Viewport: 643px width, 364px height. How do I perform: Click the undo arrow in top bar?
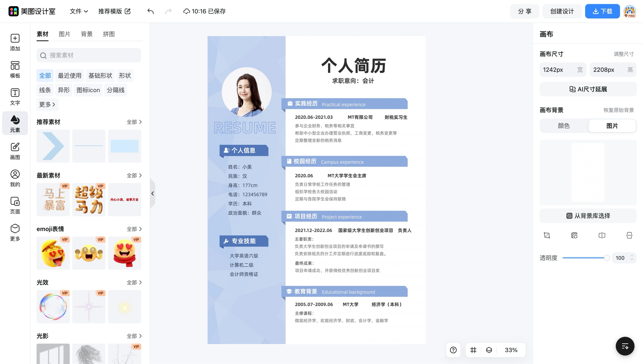[150, 11]
